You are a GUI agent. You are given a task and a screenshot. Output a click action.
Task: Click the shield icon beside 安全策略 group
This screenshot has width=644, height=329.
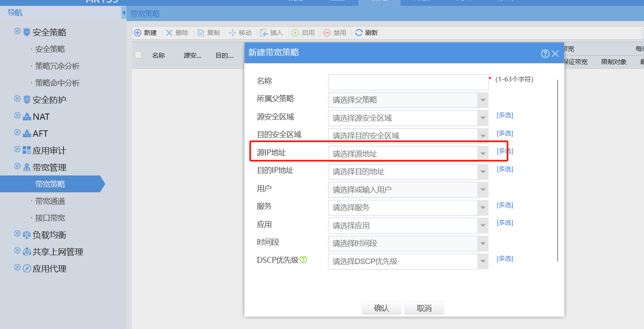point(27,32)
